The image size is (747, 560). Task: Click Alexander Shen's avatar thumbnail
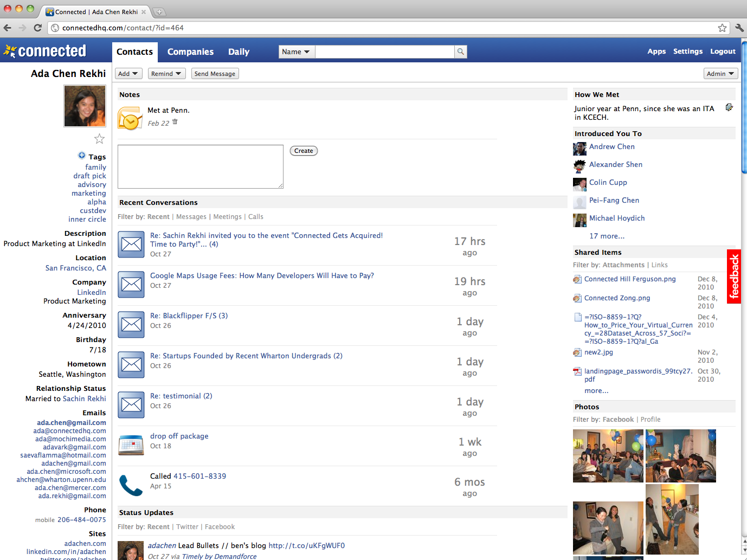click(579, 166)
